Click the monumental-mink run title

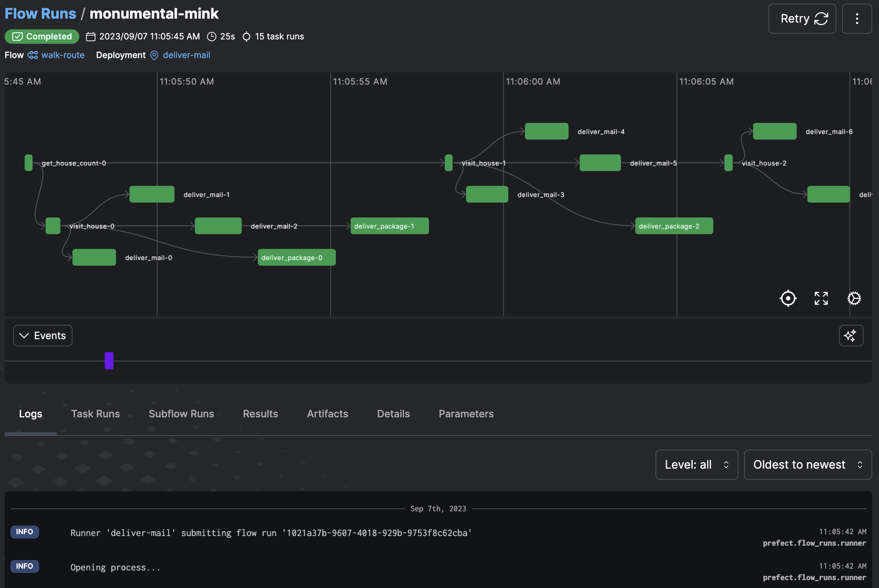coord(154,14)
